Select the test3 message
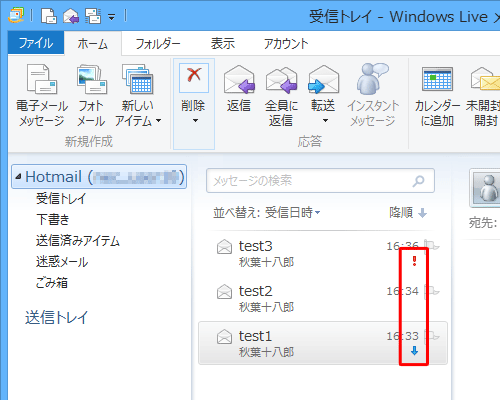 click(x=323, y=254)
